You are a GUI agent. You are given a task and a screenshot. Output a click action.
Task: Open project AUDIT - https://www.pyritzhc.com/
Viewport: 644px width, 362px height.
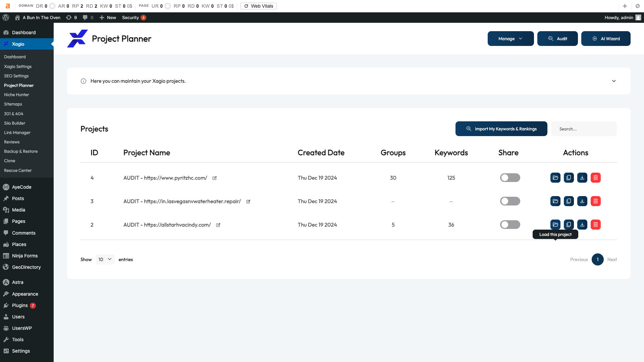pos(165,178)
